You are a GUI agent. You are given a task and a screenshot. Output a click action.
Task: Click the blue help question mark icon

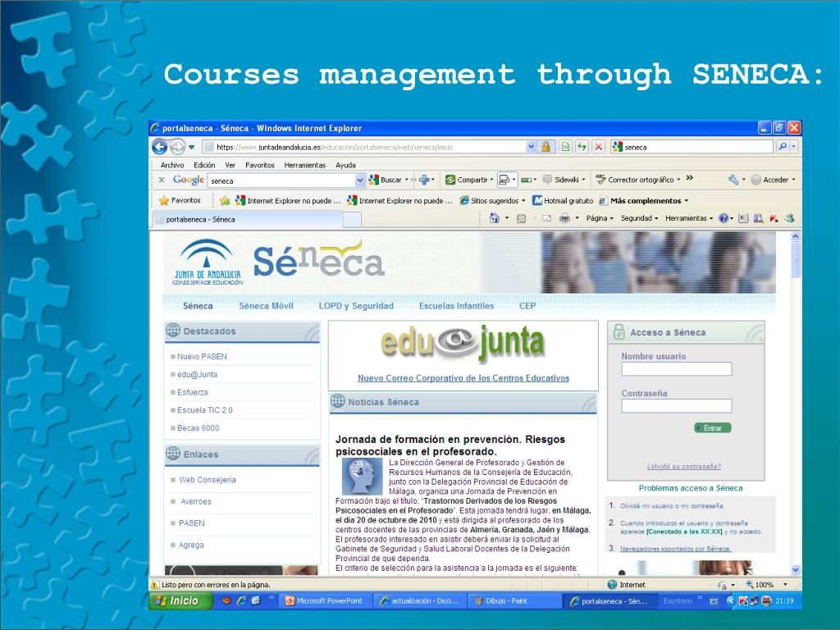[724, 218]
